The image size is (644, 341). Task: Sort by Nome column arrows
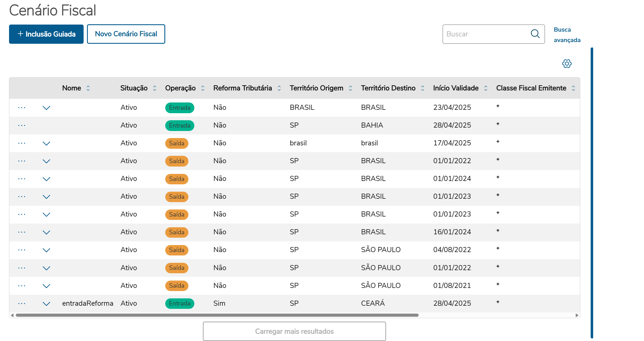coord(88,88)
